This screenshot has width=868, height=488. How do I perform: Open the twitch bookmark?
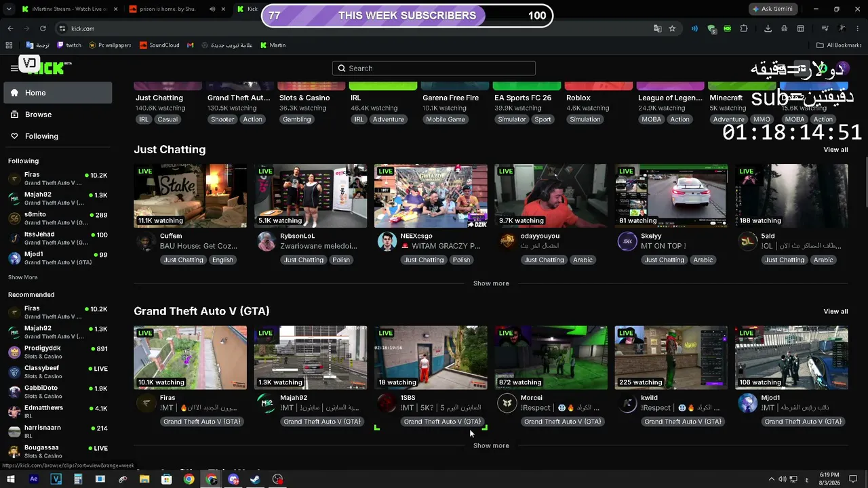tap(69, 45)
